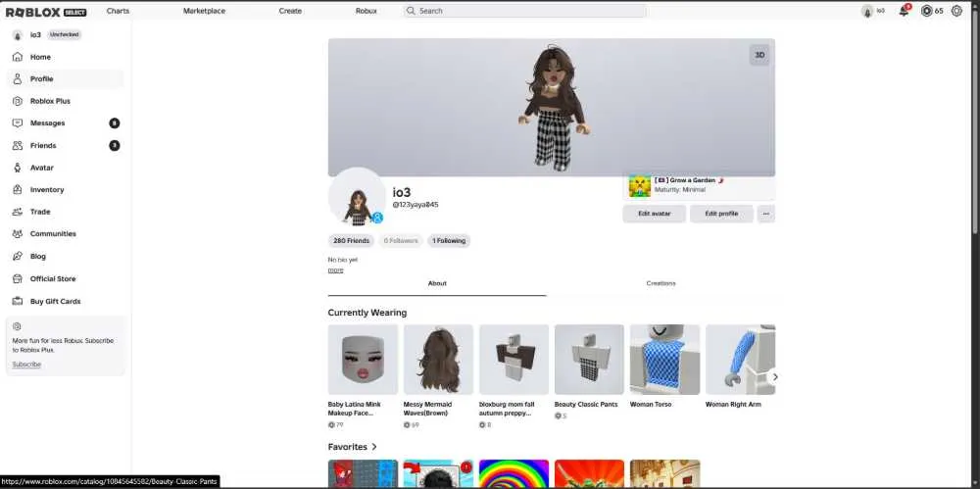Click the @123yaya845 username text
This screenshot has width=980, height=489.
pyautogui.click(x=415, y=205)
